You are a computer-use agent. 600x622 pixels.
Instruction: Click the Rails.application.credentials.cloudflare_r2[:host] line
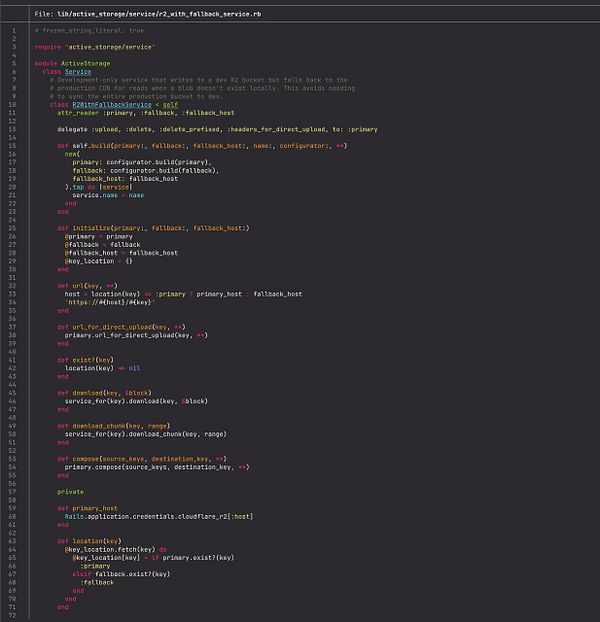pos(159,517)
